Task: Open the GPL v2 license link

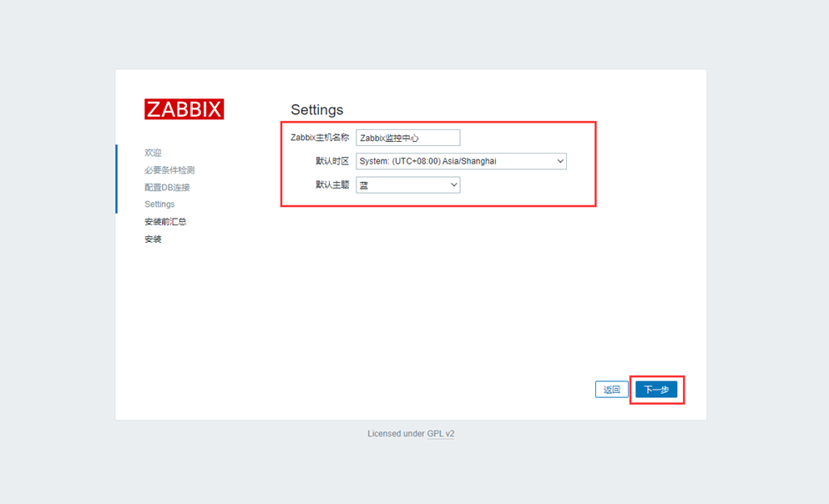Action: pos(441,434)
